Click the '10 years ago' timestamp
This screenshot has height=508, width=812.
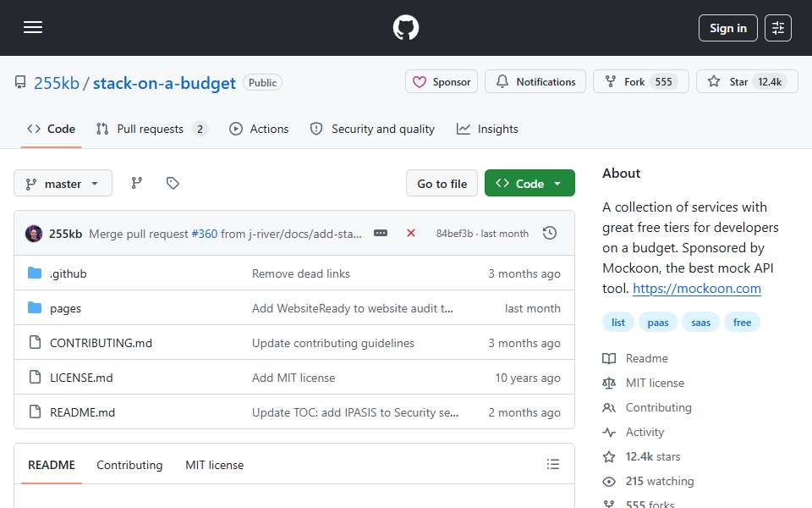coord(527,378)
